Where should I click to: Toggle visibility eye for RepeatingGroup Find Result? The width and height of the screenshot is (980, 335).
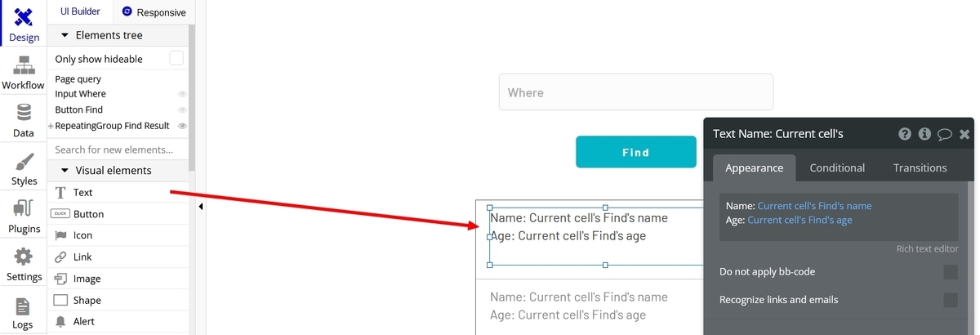[183, 126]
